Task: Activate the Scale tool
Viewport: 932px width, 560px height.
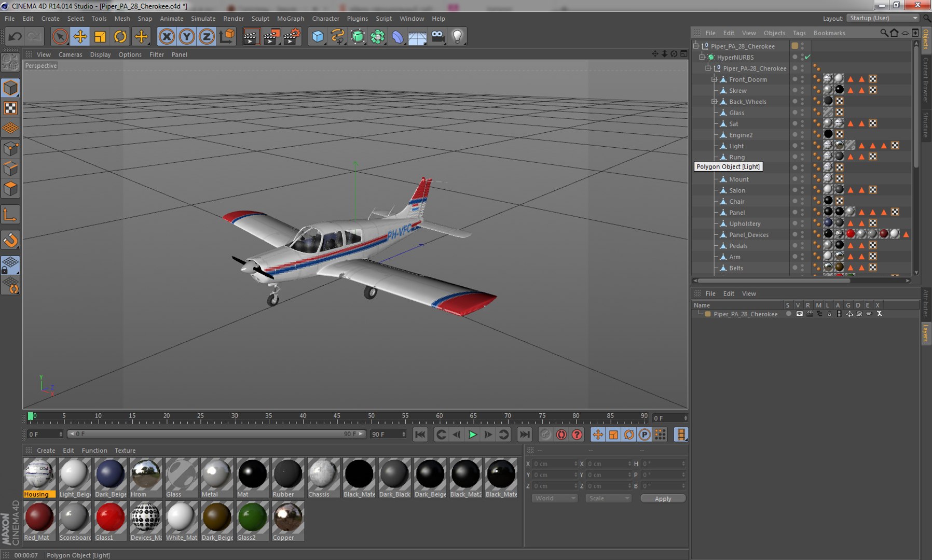Action: [x=100, y=36]
